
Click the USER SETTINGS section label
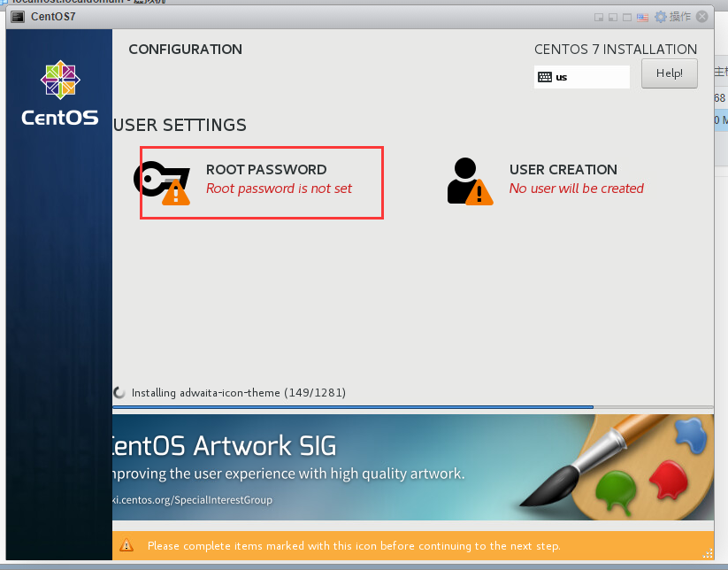180,125
